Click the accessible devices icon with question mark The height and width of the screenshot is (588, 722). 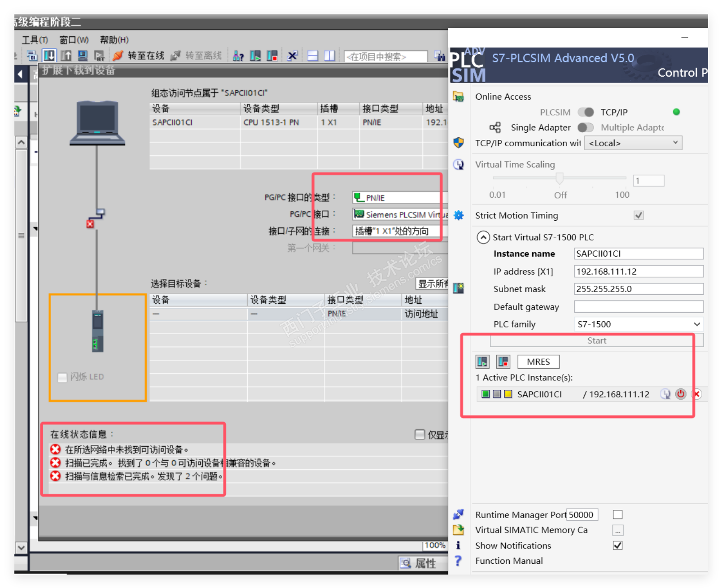click(238, 56)
